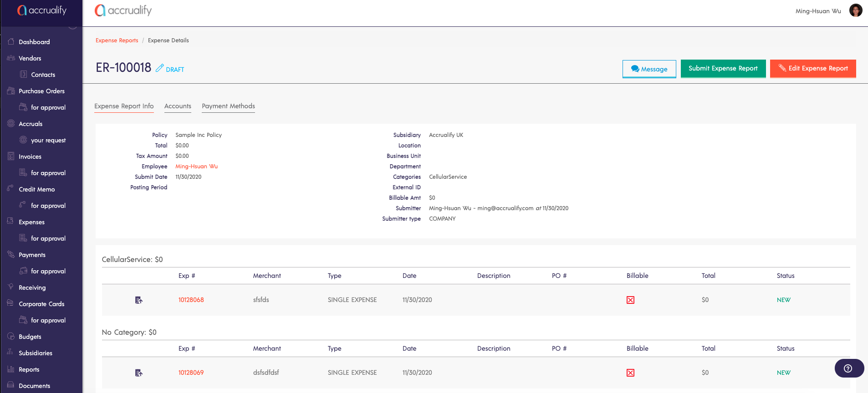The width and height of the screenshot is (868, 393).
Task: Open Dashboard from the sidebar
Action: click(34, 42)
